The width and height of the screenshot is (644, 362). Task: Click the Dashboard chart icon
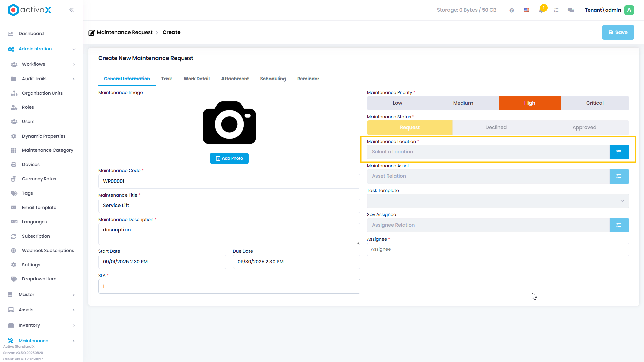pos(10,34)
